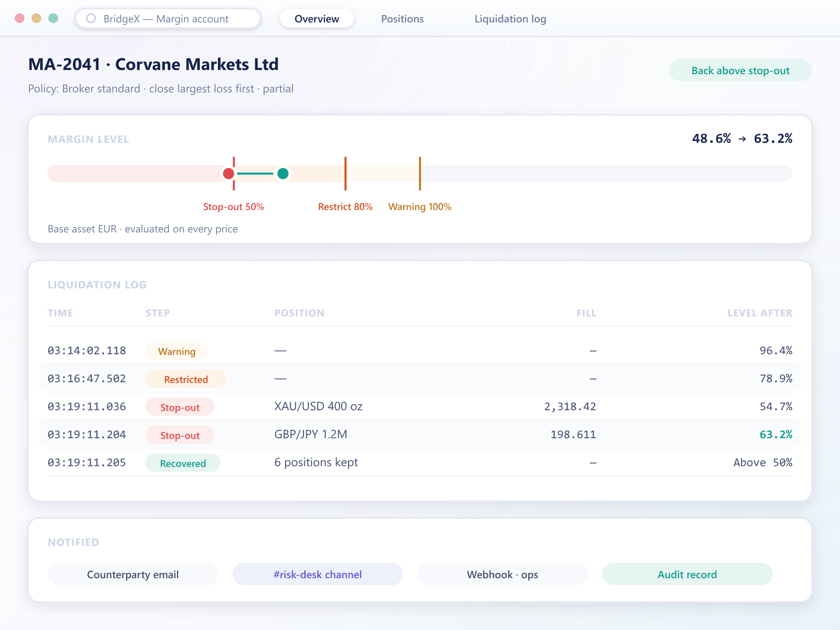Click the XAU/USD 400 oz position cell
The height and width of the screenshot is (630, 840).
[x=318, y=406]
